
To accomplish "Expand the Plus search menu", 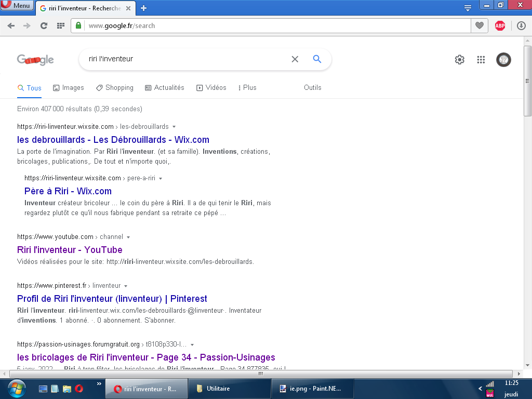I will point(247,87).
